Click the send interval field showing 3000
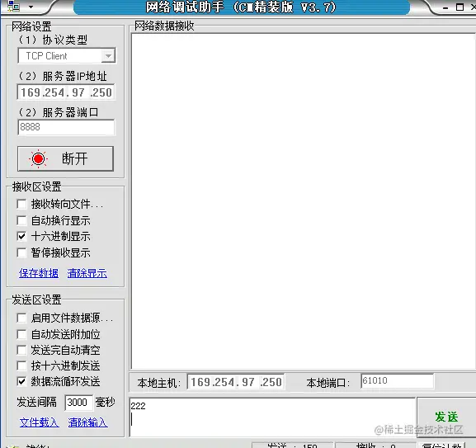Image resolution: width=476 pixels, height=448 pixels. (x=78, y=403)
